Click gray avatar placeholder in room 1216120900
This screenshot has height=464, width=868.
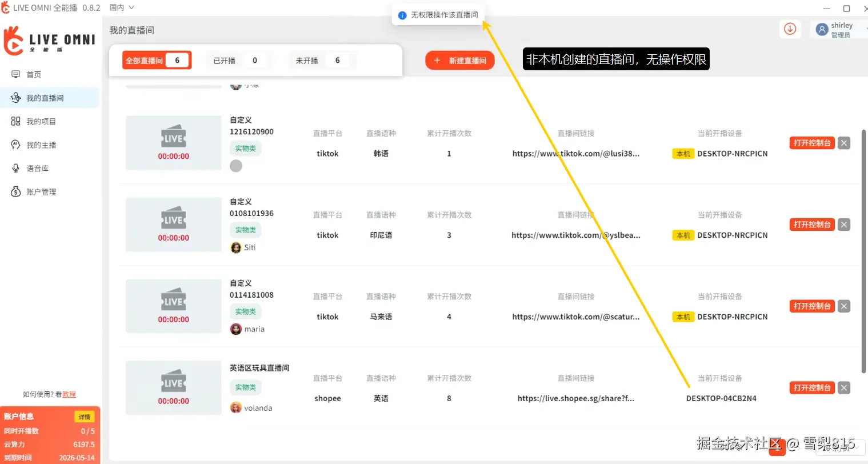[x=236, y=166]
